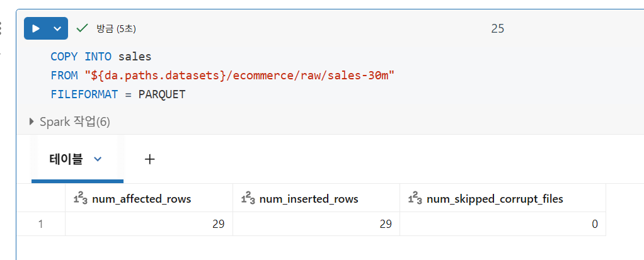Add a new visualization with plus

(149, 159)
